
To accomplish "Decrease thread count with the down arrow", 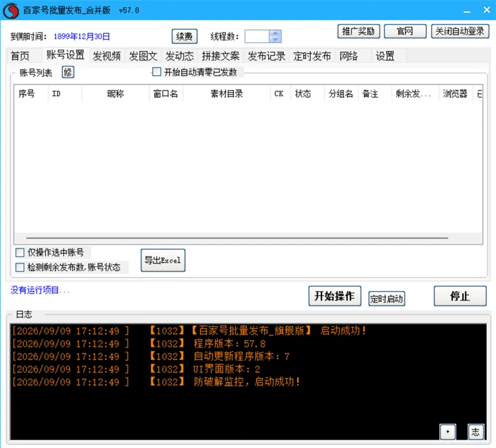I will pos(275,39).
